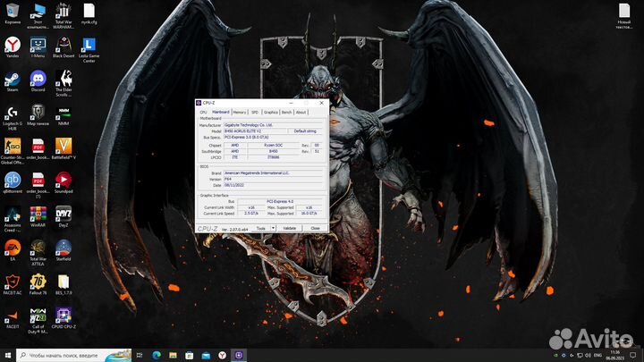The height and width of the screenshot is (362, 644).
Task: Switch to the Graphics tab in CPU-Z
Action: (271, 112)
